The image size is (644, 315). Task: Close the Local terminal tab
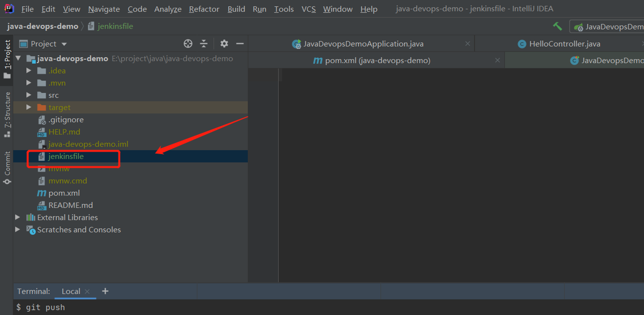coord(87,291)
